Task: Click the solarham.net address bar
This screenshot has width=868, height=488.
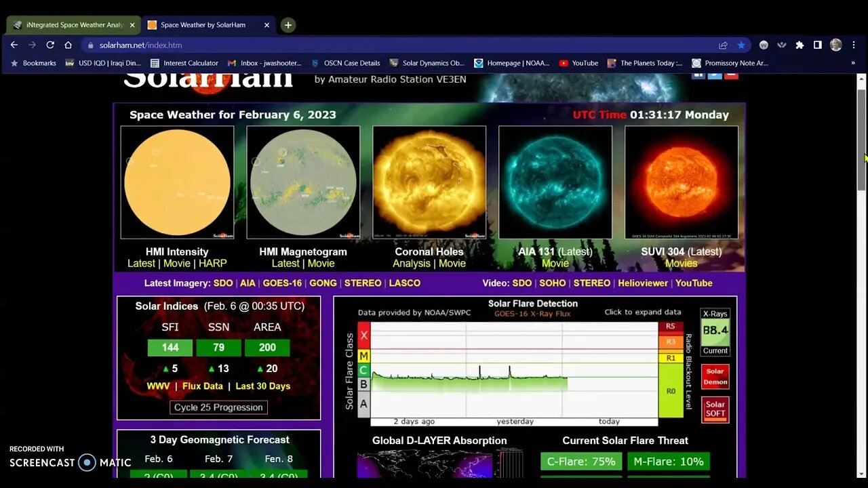Action: click(x=400, y=45)
